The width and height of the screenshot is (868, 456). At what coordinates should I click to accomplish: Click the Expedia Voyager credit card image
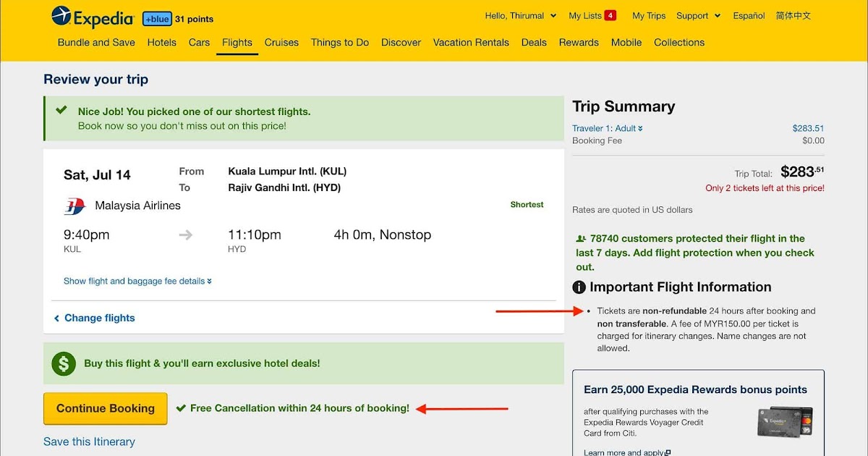[784, 422]
